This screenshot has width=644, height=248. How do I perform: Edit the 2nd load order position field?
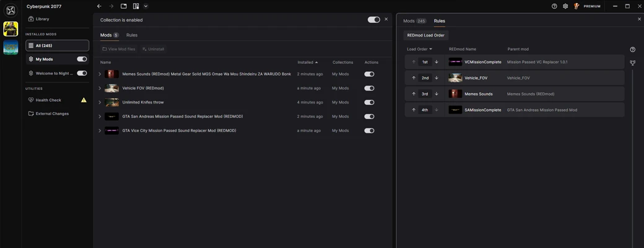coord(425,77)
